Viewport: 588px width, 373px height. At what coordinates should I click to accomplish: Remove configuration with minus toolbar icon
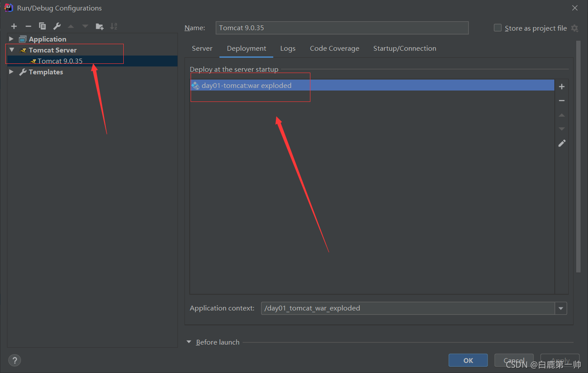pos(28,27)
